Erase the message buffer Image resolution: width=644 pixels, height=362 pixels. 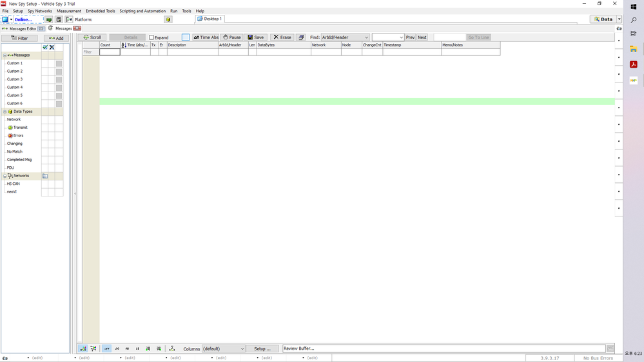pos(282,37)
